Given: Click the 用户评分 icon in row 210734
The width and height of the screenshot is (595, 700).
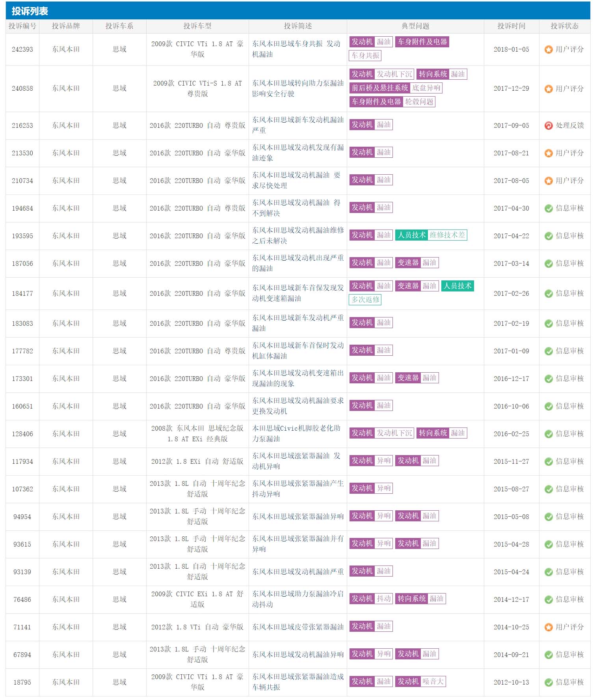Looking at the screenshot, I should (549, 181).
